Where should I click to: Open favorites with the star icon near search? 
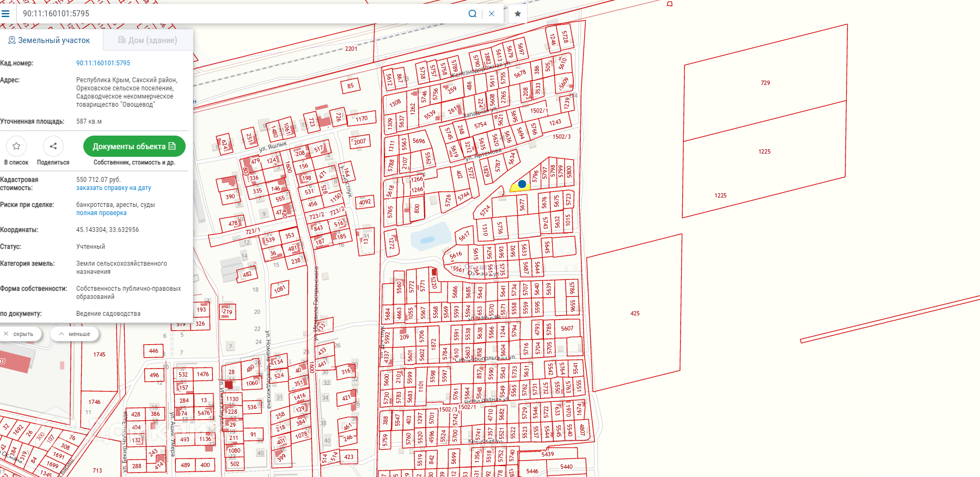coord(518,14)
